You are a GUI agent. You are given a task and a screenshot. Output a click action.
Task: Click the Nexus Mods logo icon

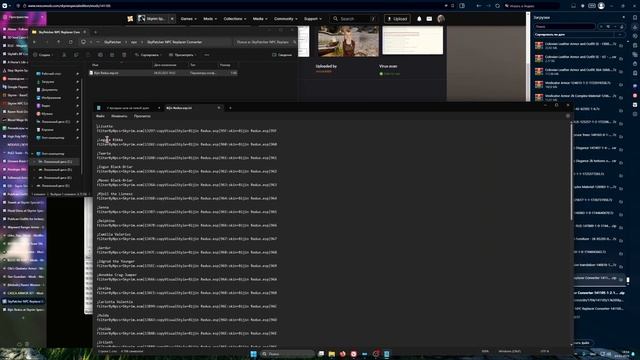[130, 19]
